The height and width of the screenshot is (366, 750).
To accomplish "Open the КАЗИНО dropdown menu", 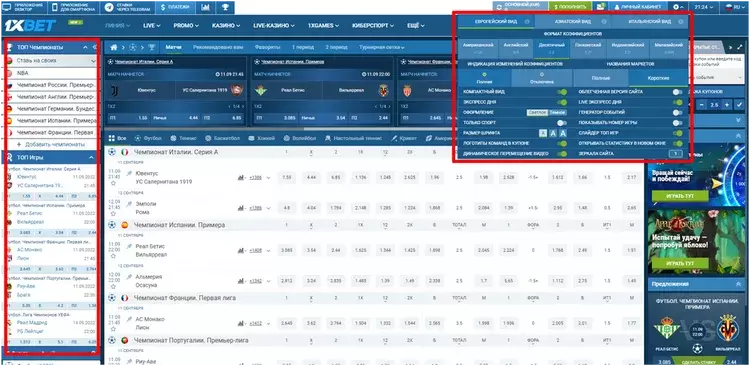I will (226, 25).
